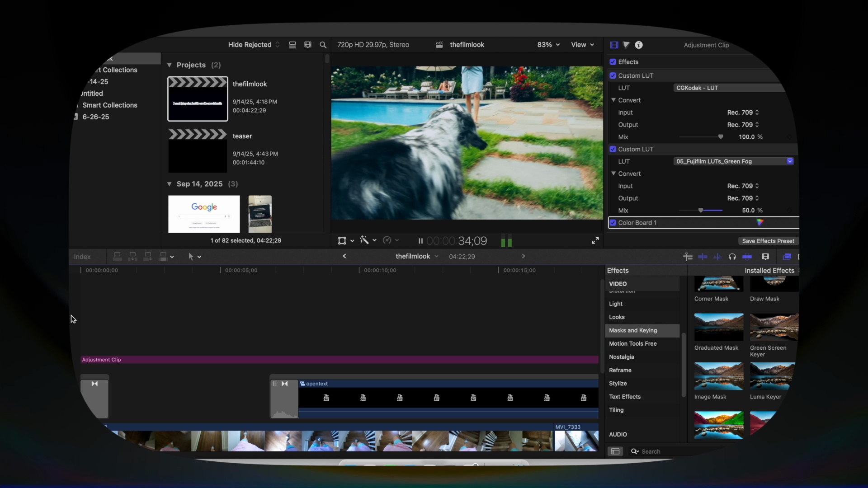Click Save Effects Preset button

768,241
